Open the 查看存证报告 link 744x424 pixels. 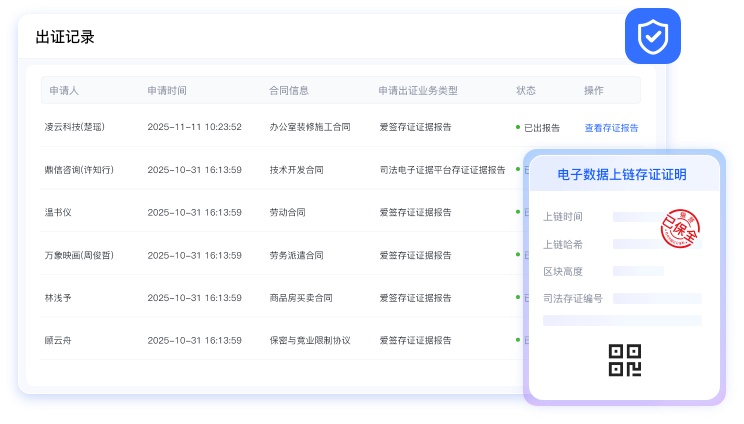pyautogui.click(x=611, y=128)
